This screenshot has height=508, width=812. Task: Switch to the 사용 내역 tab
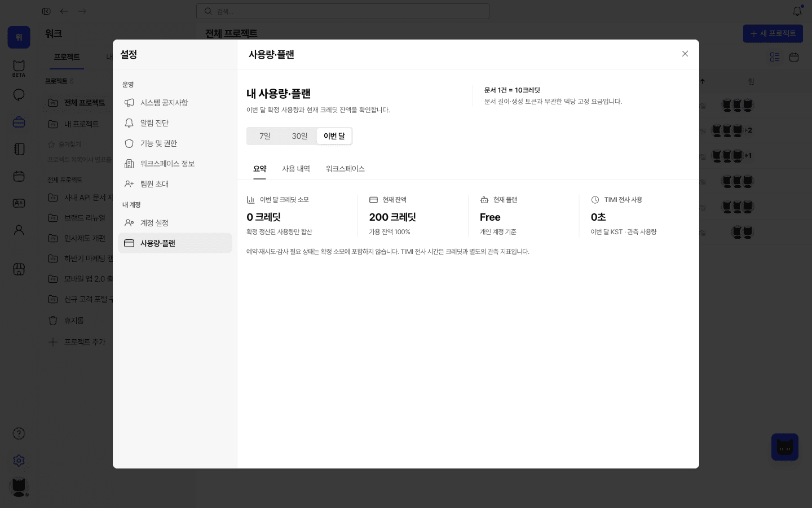(x=295, y=169)
